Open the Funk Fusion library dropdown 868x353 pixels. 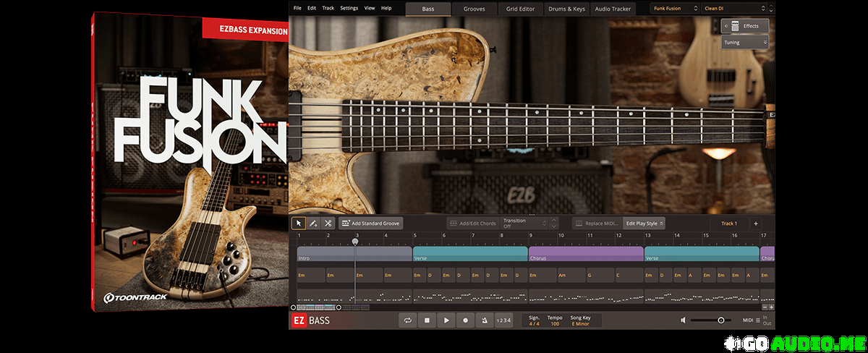point(674,9)
